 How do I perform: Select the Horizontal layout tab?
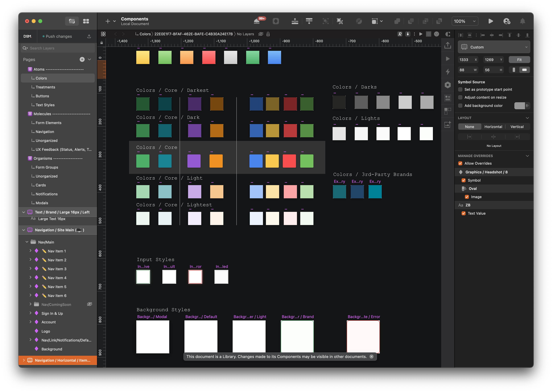click(x=493, y=127)
